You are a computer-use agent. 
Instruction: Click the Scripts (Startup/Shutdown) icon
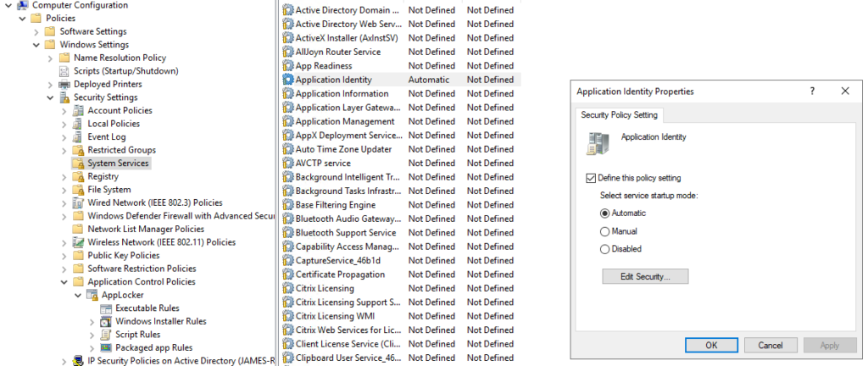(64, 71)
